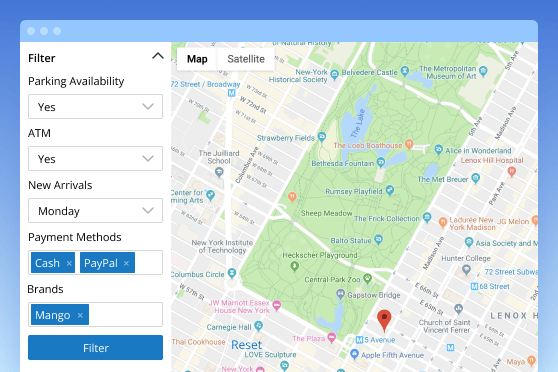Click the 68 Street subway icon

[474, 287]
